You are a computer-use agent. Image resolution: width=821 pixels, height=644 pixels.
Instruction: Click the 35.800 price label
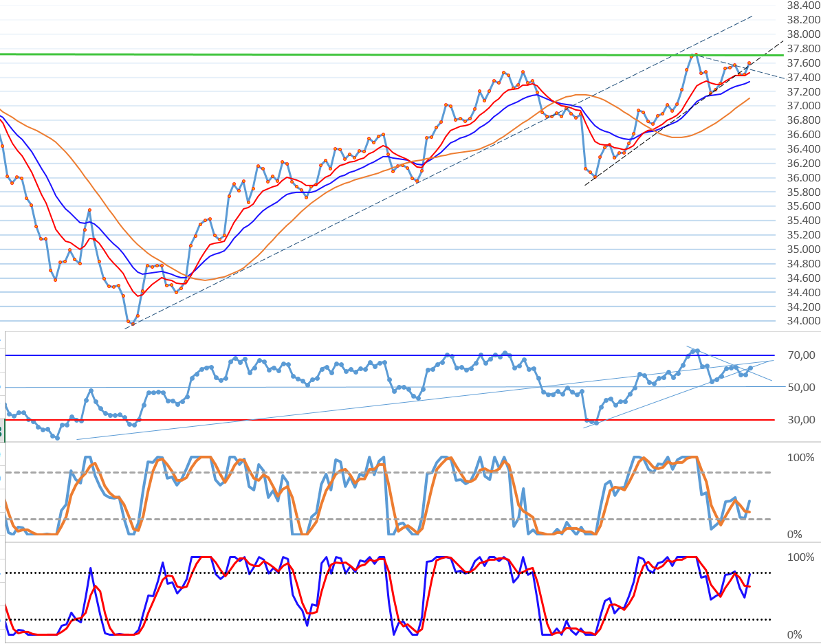[x=804, y=192]
